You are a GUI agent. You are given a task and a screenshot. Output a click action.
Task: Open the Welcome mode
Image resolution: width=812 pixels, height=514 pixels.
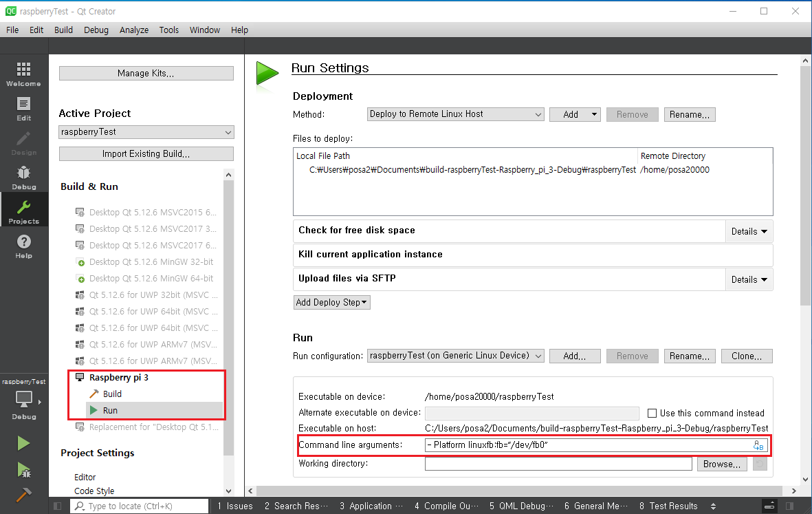pos(24,74)
